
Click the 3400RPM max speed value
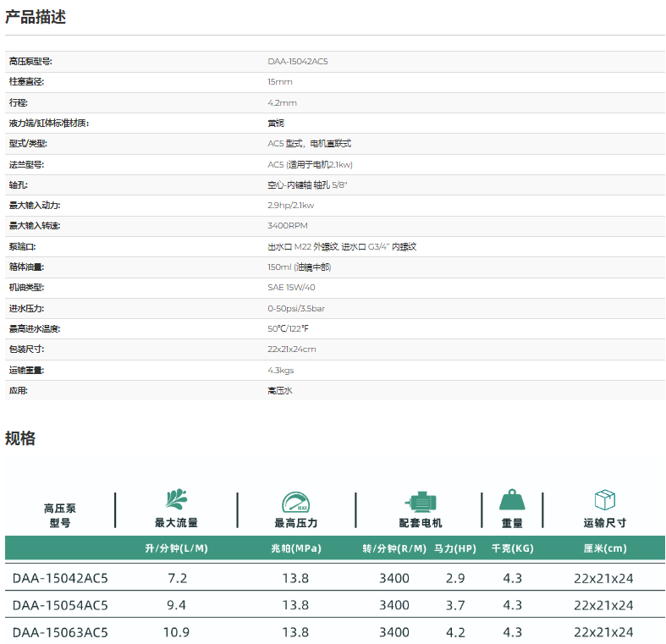(x=288, y=226)
